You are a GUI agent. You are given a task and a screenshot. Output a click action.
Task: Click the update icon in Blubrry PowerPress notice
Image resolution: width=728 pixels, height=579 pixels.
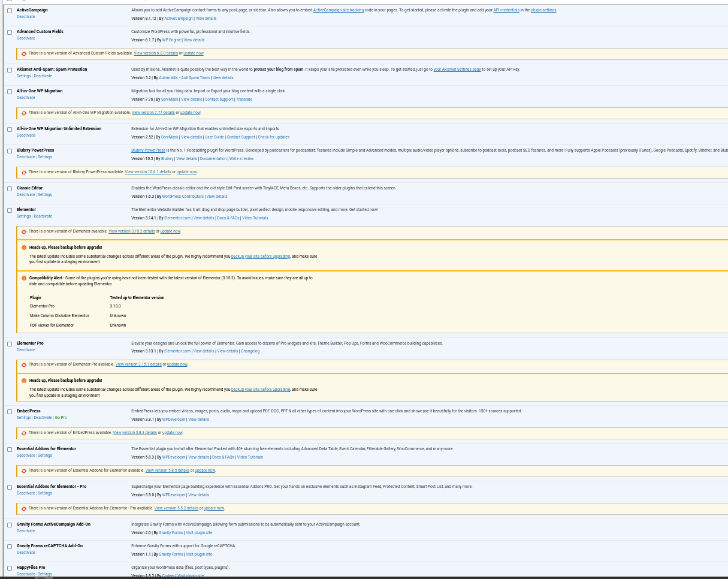click(x=24, y=172)
